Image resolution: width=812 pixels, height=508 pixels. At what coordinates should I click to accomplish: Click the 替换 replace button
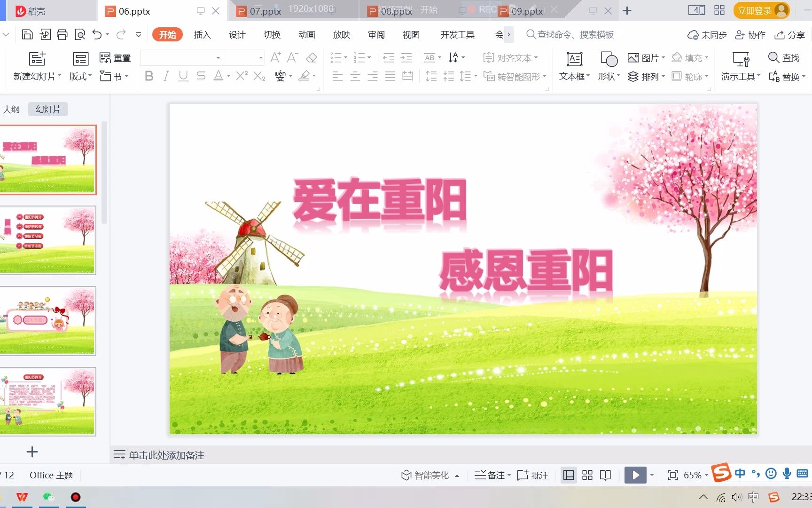pyautogui.click(x=787, y=76)
